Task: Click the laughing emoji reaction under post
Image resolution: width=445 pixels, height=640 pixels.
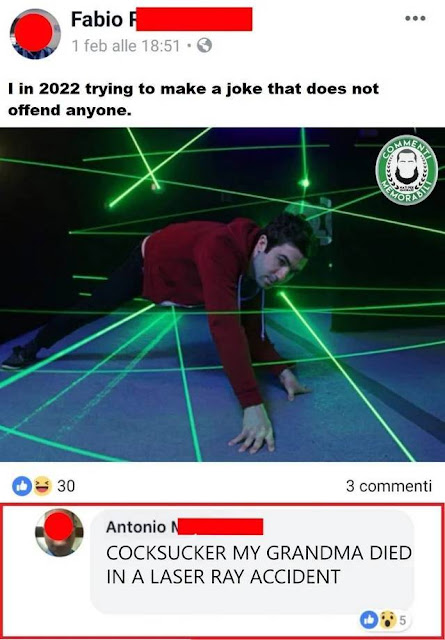Action: [x=42, y=486]
